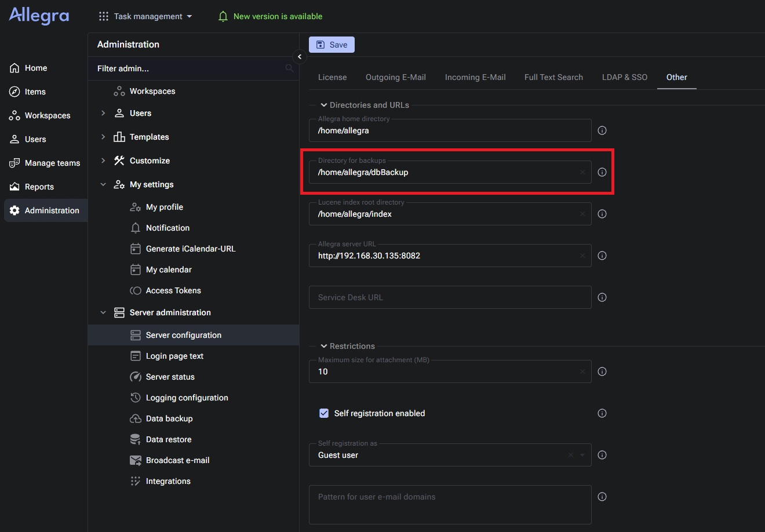Uncheck the Self registration enabled checkbox
765x532 pixels.
pos(324,413)
